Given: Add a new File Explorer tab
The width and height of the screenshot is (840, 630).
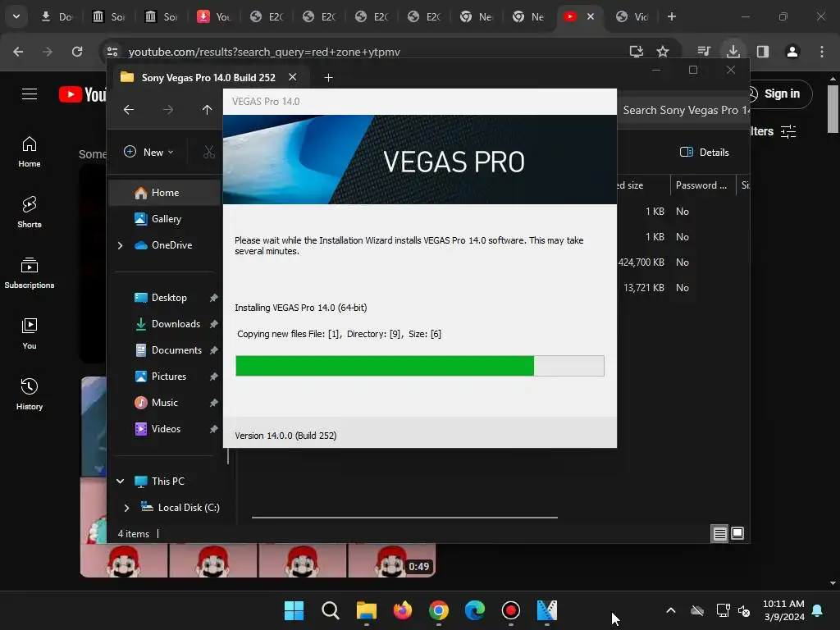Looking at the screenshot, I should 328,78.
